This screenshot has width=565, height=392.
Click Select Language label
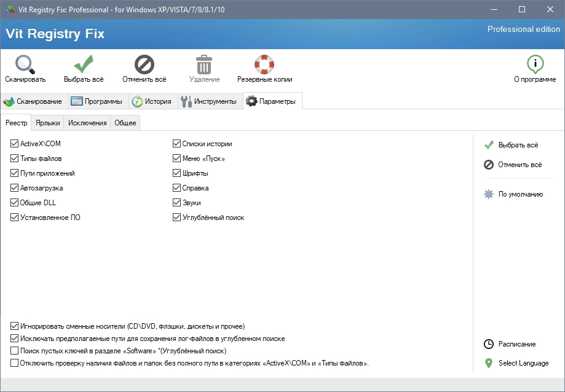click(524, 363)
